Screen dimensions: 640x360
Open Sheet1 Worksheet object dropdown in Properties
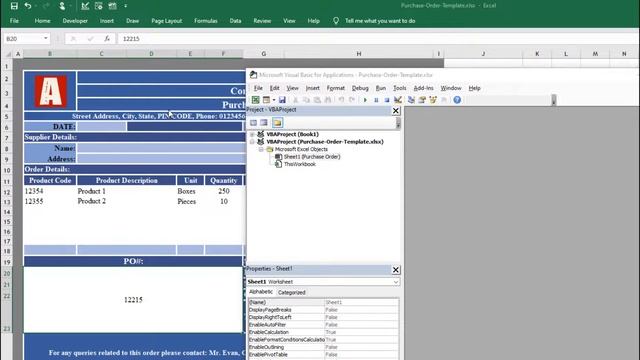pos(395,282)
